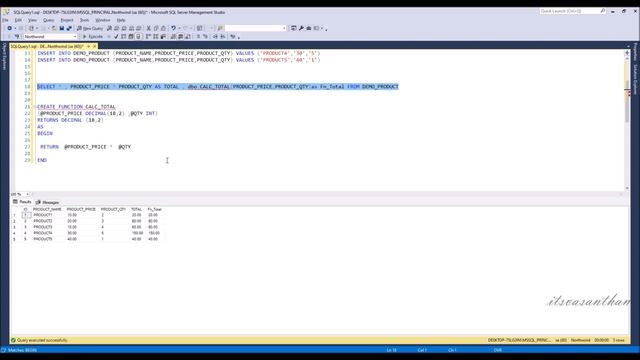640x360 pixels.
Task: Click the Save icon in toolbar
Action: click(62, 28)
